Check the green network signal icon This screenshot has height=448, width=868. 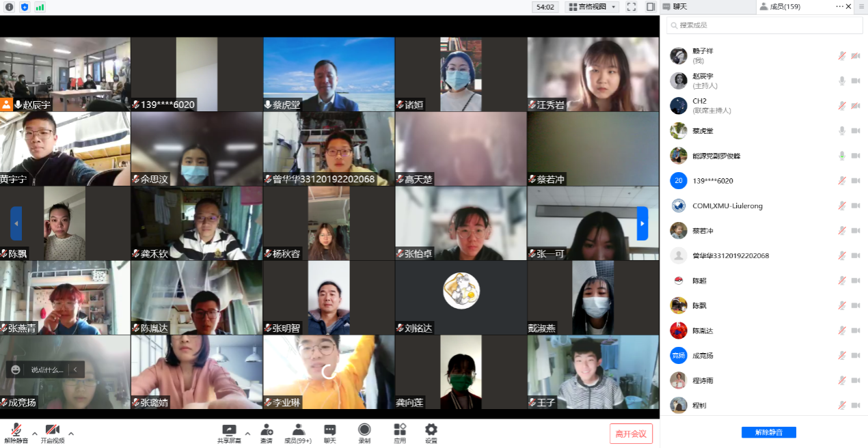(x=40, y=7)
